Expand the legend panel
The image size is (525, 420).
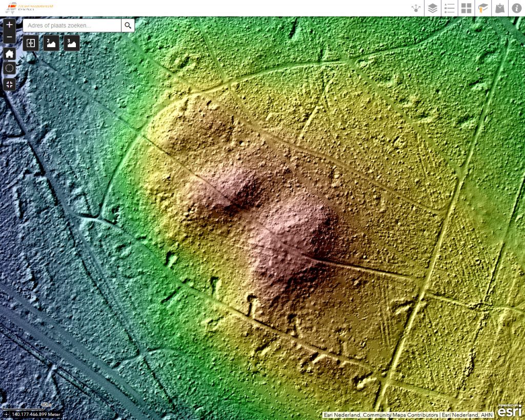(450, 8)
